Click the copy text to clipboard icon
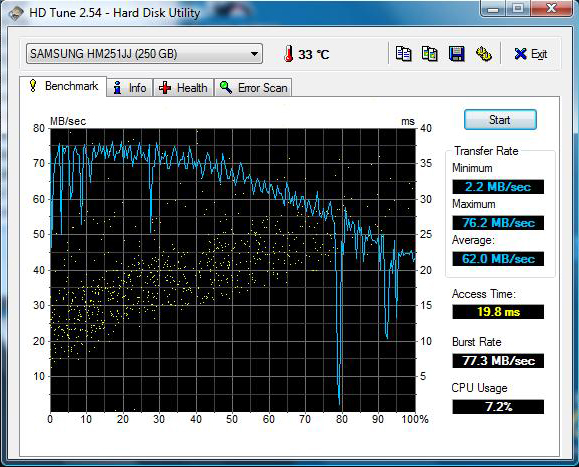 [x=403, y=54]
